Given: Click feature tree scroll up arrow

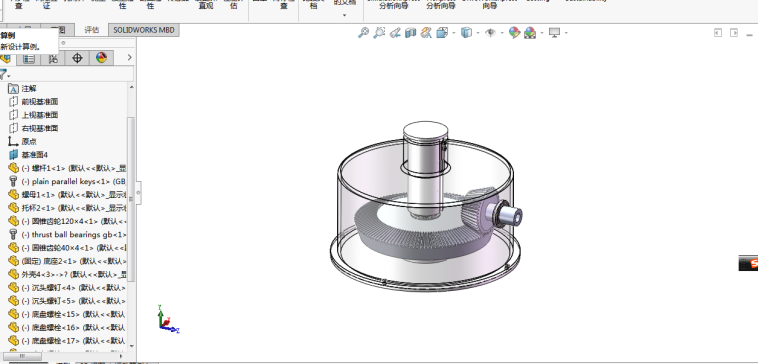Looking at the screenshot, I should click(x=131, y=87).
